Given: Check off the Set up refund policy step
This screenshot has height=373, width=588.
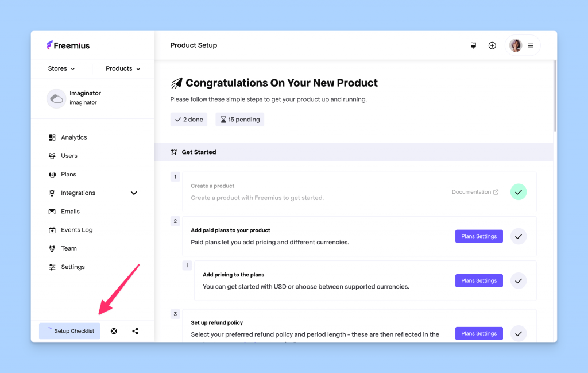Looking at the screenshot, I should (518, 333).
